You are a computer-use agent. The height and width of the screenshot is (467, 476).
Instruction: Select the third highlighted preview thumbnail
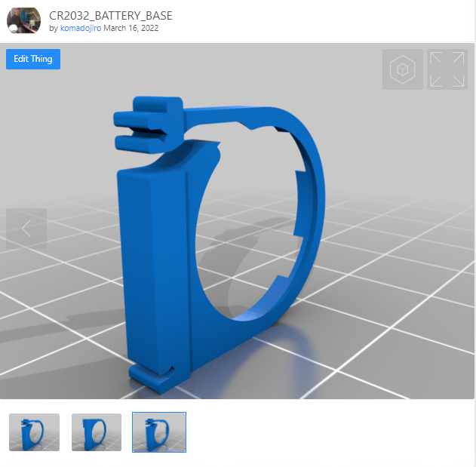click(159, 432)
